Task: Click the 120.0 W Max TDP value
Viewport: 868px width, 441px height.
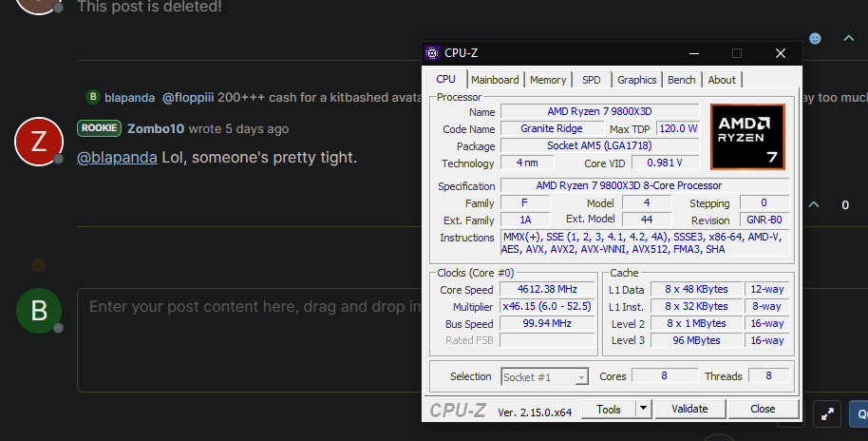Action: pos(678,128)
